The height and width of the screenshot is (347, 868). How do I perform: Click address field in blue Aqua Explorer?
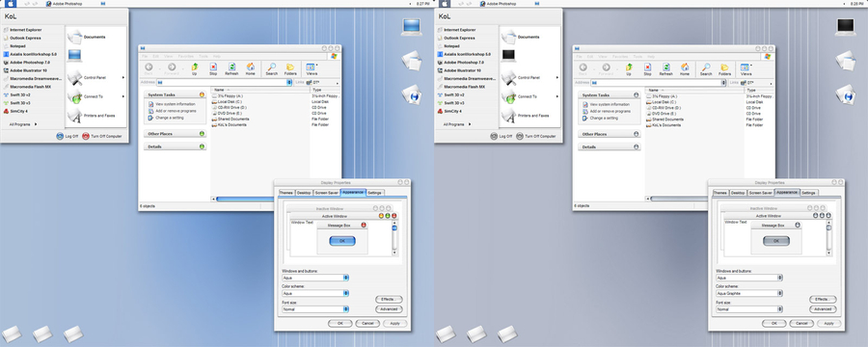224,83
